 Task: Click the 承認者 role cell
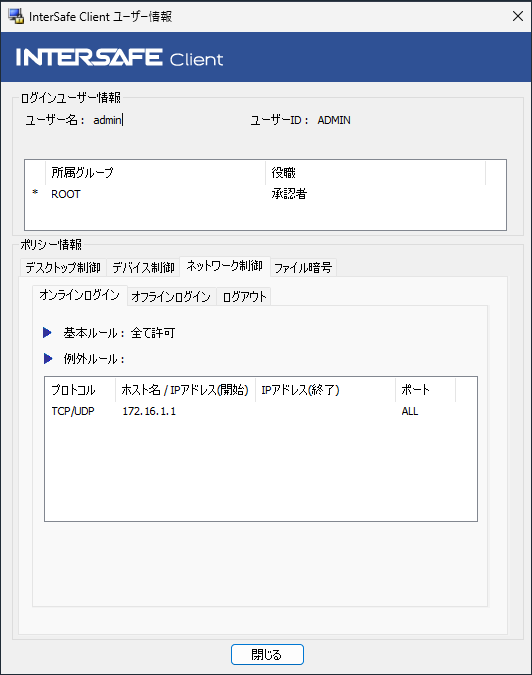click(x=289, y=194)
